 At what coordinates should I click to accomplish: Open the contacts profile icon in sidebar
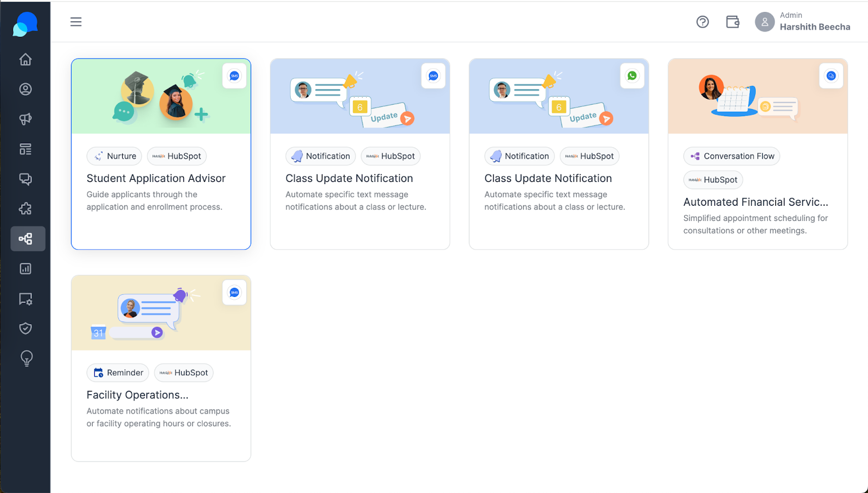point(25,89)
